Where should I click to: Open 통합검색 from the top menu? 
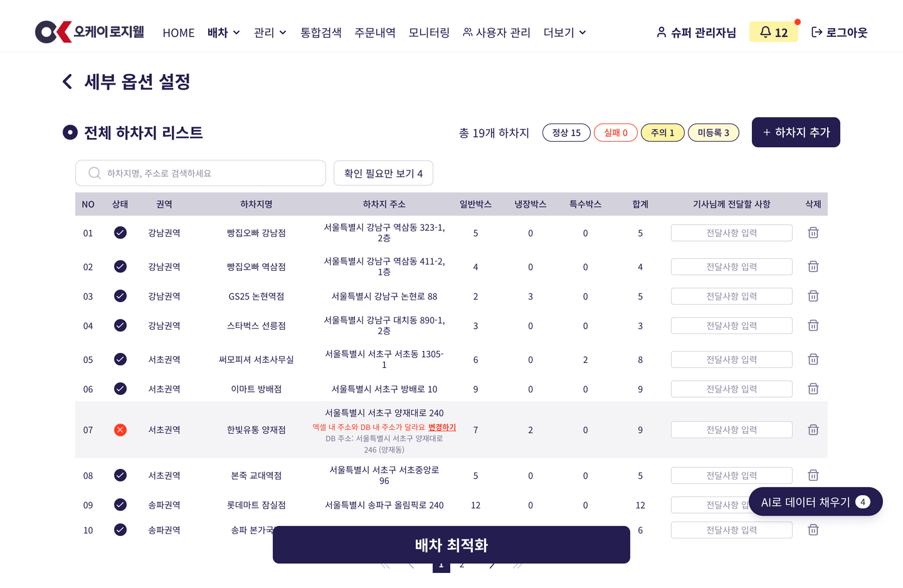pyautogui.click(x=321, y=33)
